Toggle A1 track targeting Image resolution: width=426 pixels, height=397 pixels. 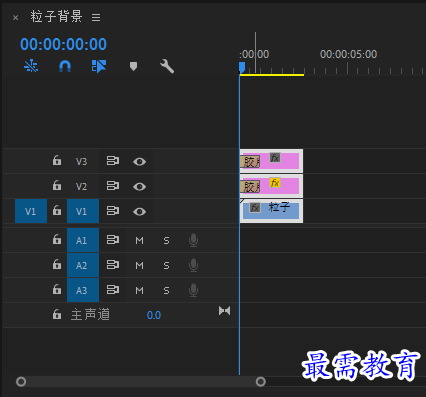pos(83,240)
